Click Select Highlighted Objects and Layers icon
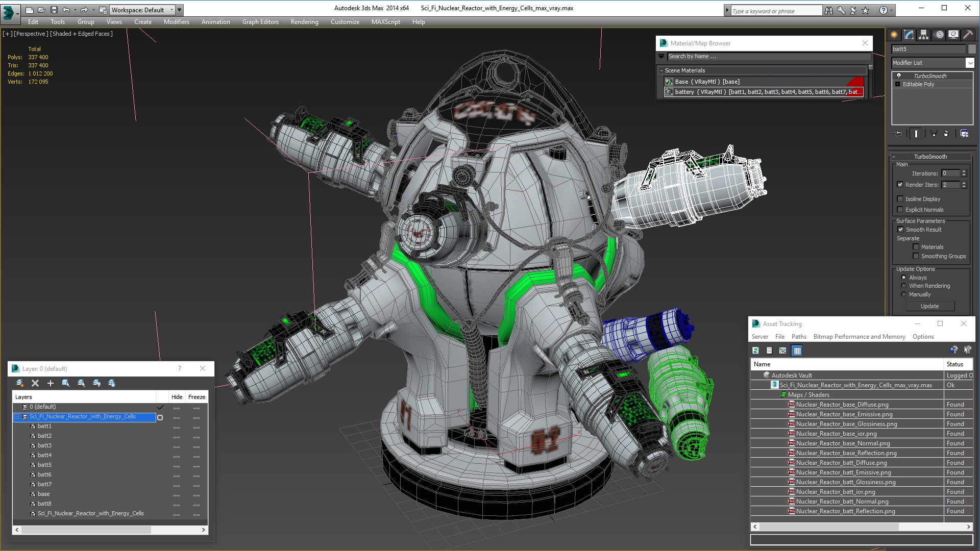This screenshot has height=551, width=980. click(x=65, y=383)
